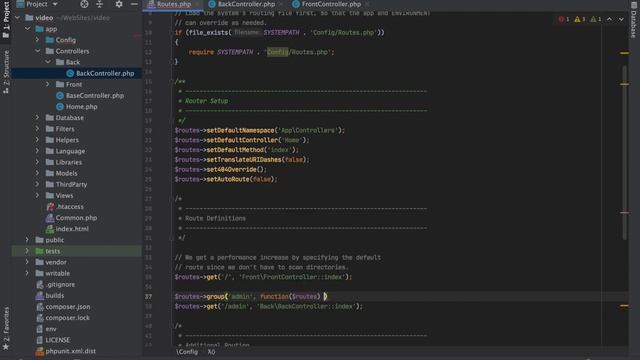Select the writable folder

pos(57,273)
